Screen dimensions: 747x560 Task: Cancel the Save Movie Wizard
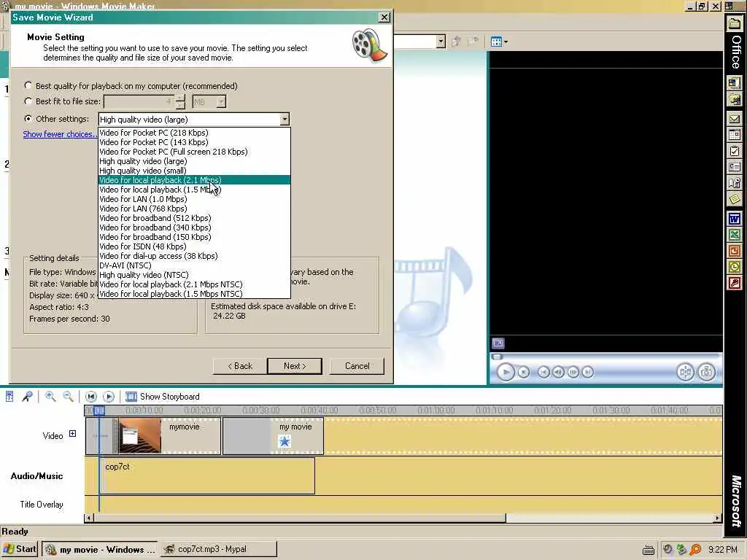(x=357, y=366)
